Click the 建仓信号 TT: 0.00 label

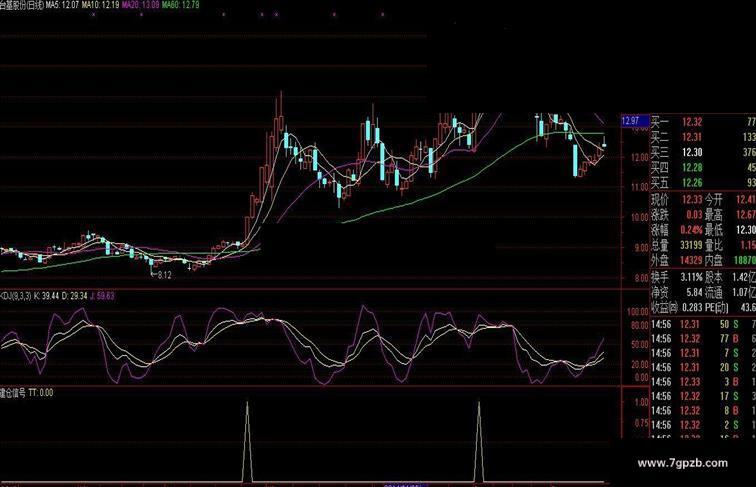[x=27, y=393]
